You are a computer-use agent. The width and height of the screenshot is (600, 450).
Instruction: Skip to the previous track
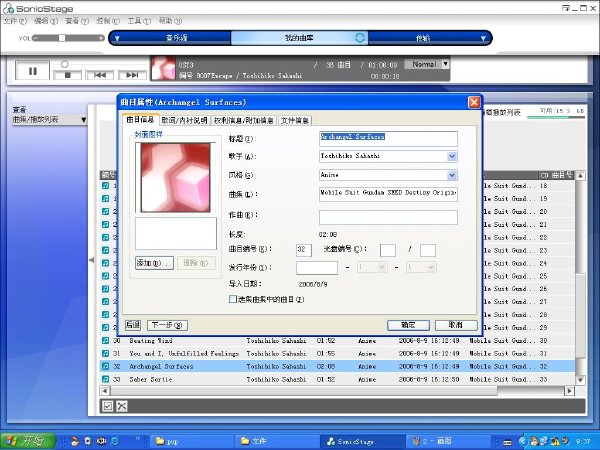pos(99,75)
